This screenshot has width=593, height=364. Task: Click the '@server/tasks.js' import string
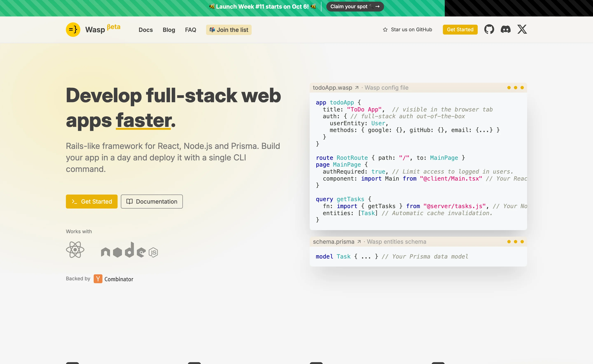[454, 206]
